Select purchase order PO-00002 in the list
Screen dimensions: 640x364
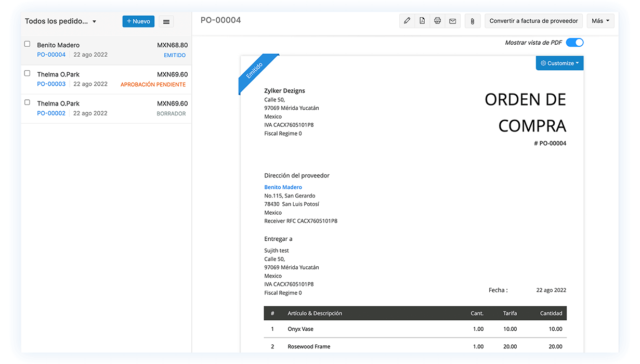coord(51,113)
